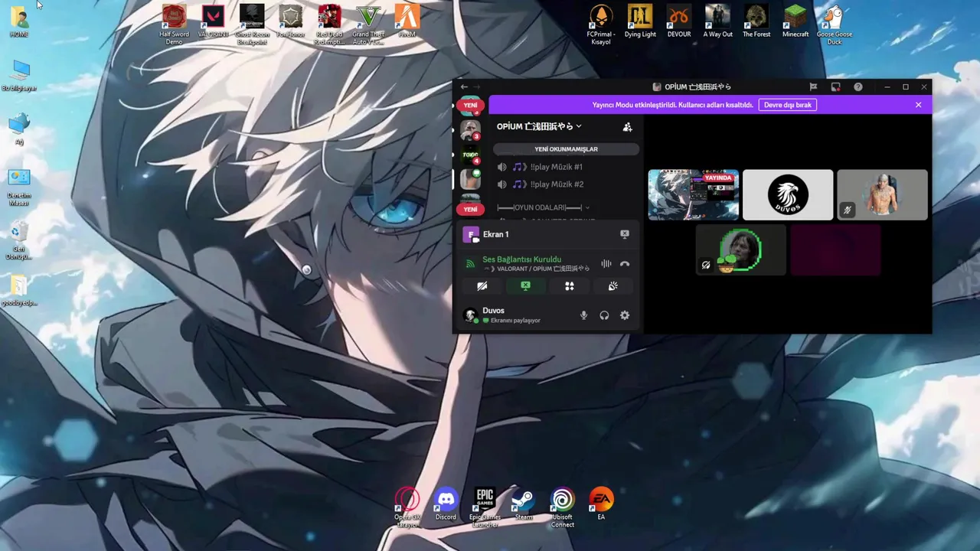The width and height of the screenshot is (980, 551).
Task: Select the Duvos eagle logo participant tile
Action: pos(788,195)
